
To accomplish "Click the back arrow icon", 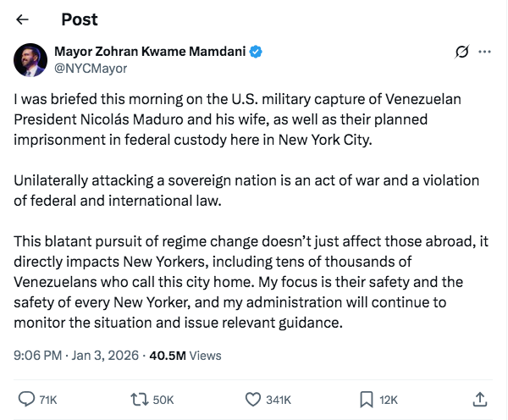I will pyautogui.click(x=23, y=19).
